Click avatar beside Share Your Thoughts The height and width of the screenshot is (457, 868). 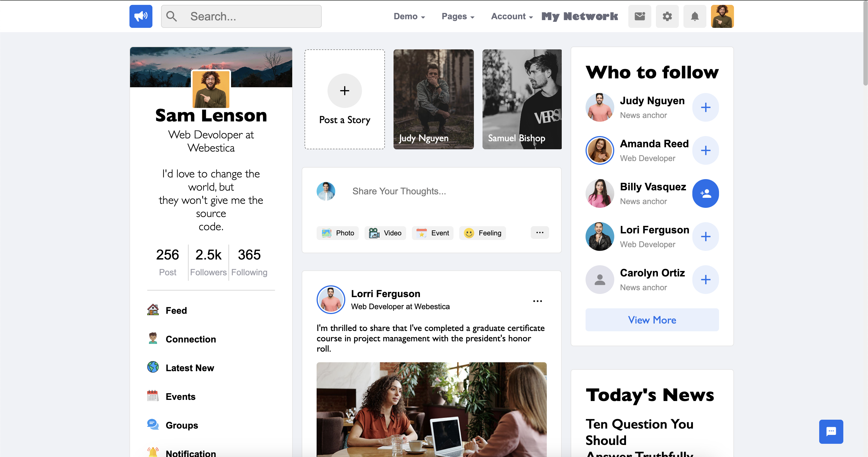pos(326,191)
